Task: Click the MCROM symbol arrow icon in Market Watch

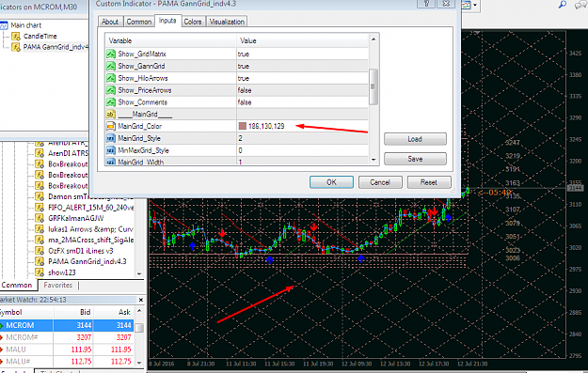Action: (x=2, y=325)
